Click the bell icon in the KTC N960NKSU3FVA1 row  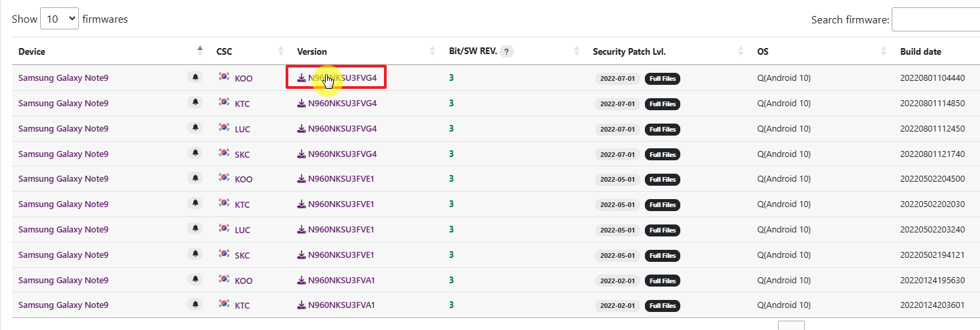pos(195,305)
